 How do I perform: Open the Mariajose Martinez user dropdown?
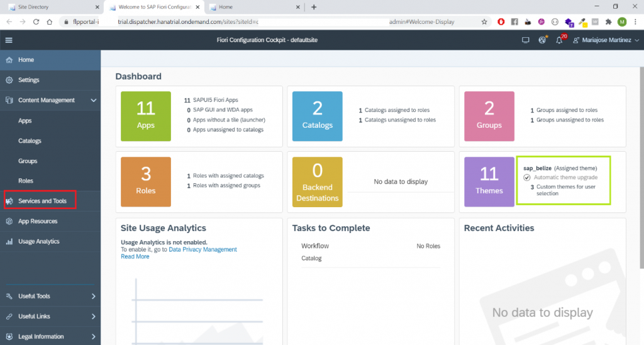click(x=606, y=40)
